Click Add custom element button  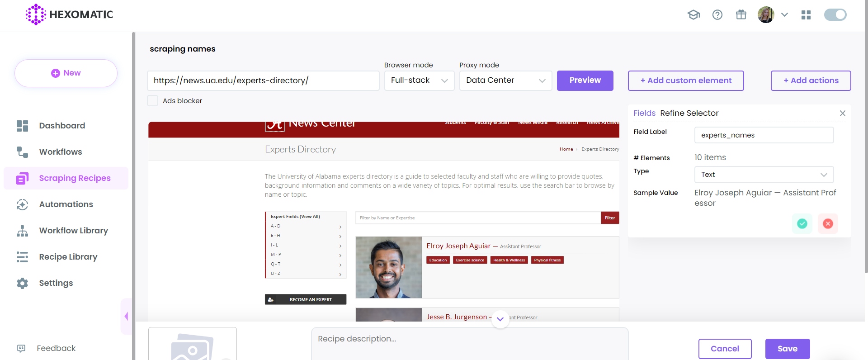[x=685, y=81]
